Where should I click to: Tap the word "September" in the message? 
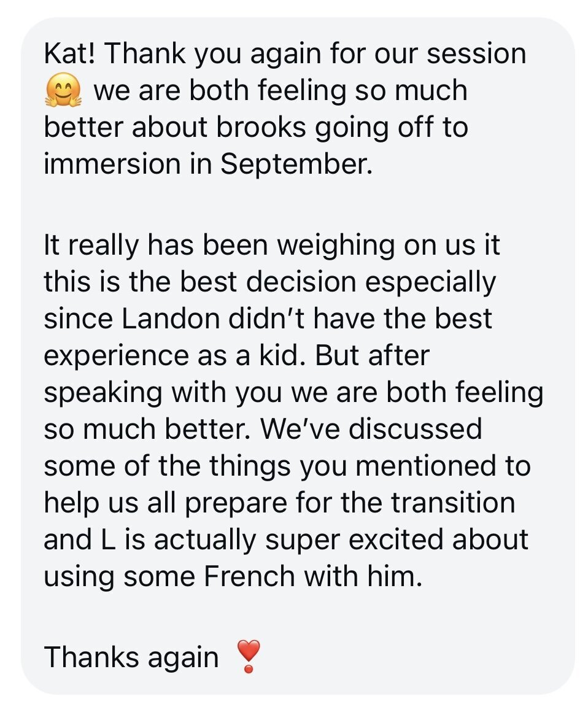coord(296,166)
